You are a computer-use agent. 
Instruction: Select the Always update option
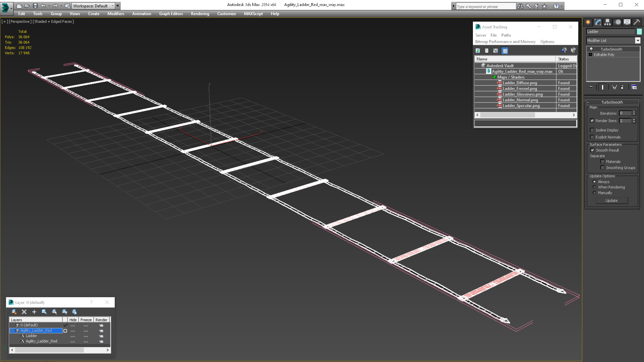point(595,182)
